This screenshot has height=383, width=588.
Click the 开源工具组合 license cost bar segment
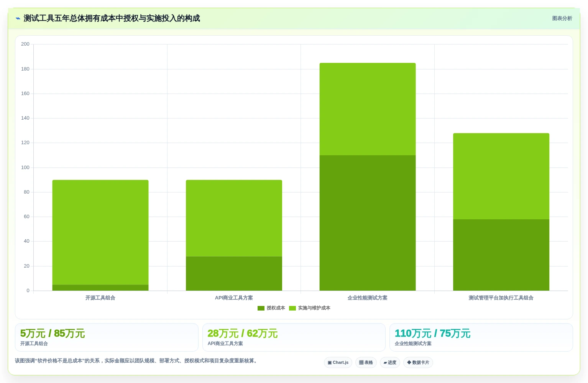pos(100,288)
